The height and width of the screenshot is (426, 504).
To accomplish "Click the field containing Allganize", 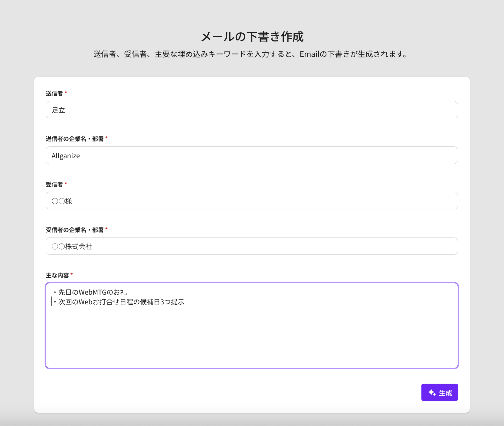I will tap(251, 156).
